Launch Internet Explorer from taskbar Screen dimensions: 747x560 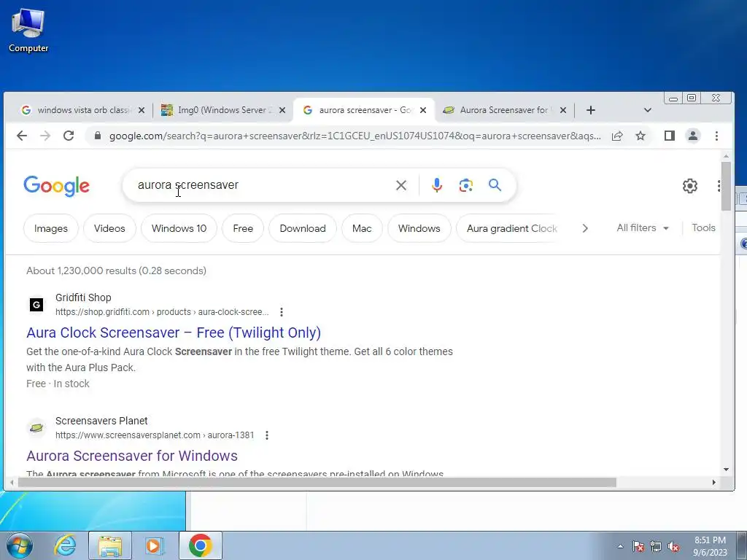(x=65, y=545)
